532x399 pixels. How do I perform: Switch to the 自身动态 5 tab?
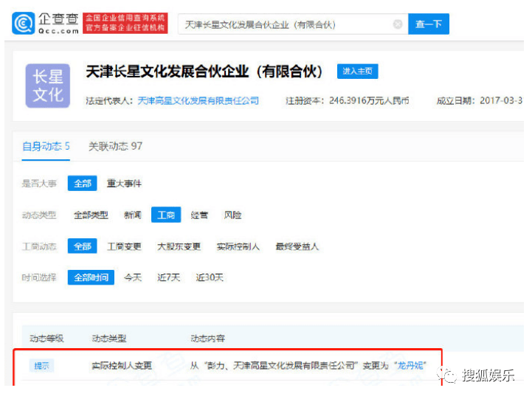[46, 147]
